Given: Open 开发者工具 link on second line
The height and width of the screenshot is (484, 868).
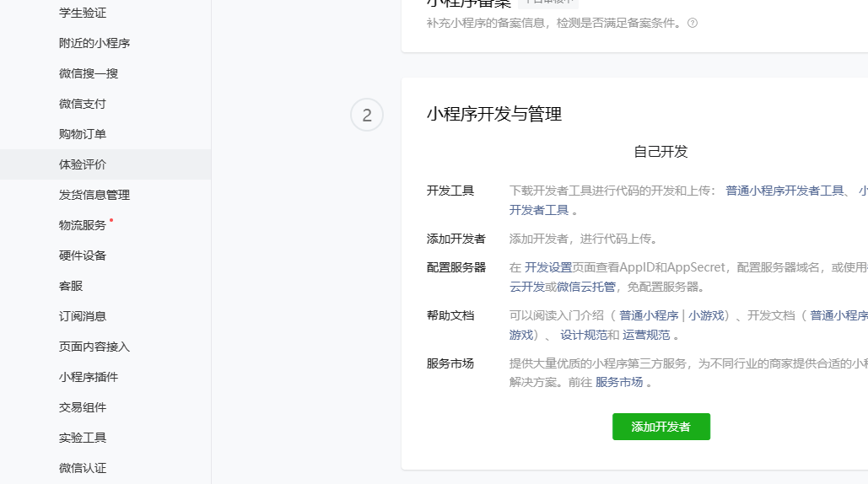Looking at the screenshot, I should [x=539, y=211].
